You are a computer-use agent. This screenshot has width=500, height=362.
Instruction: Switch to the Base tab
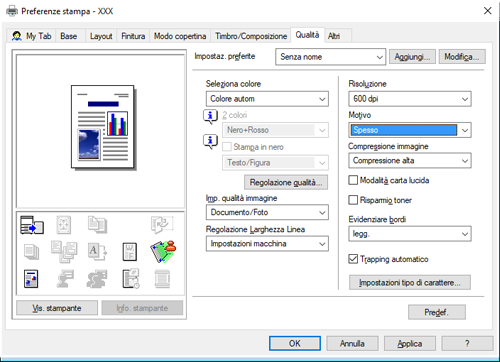(69, 36)
